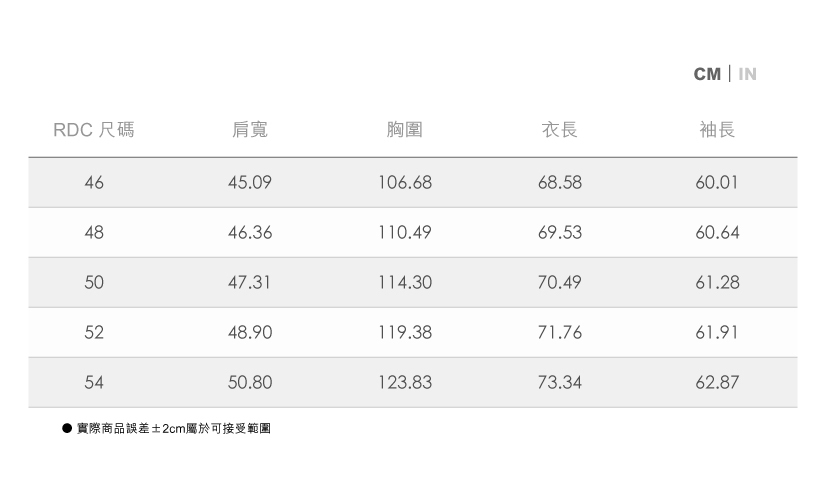Viewport: 825px width, 500px height.
Task: Select the size 46 row label
Action: [94, 183]
